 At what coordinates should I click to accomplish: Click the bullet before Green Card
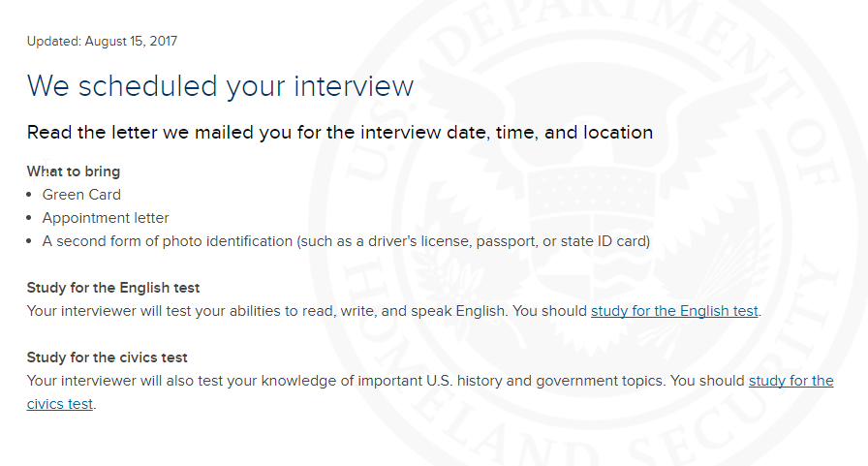(x=29, y=195)
